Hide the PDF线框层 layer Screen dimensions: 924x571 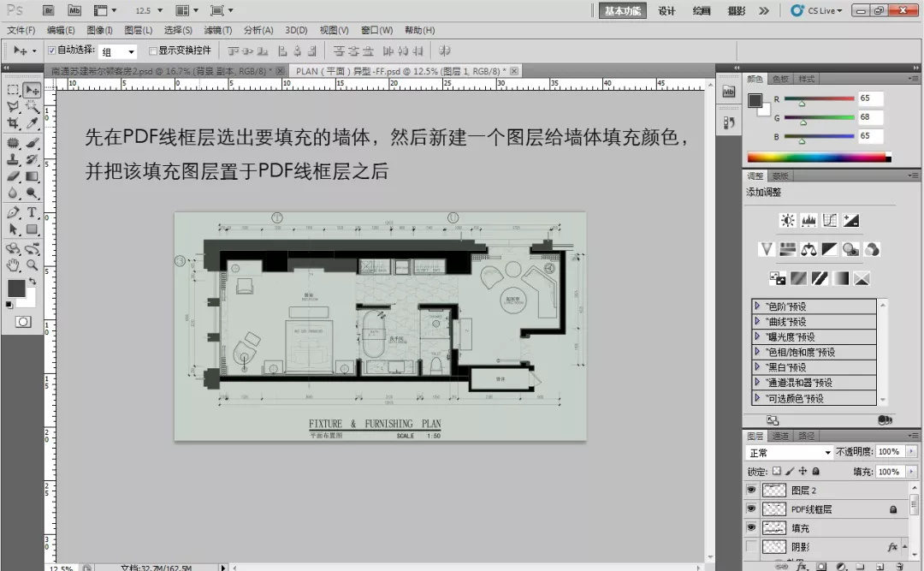point(751,509)
